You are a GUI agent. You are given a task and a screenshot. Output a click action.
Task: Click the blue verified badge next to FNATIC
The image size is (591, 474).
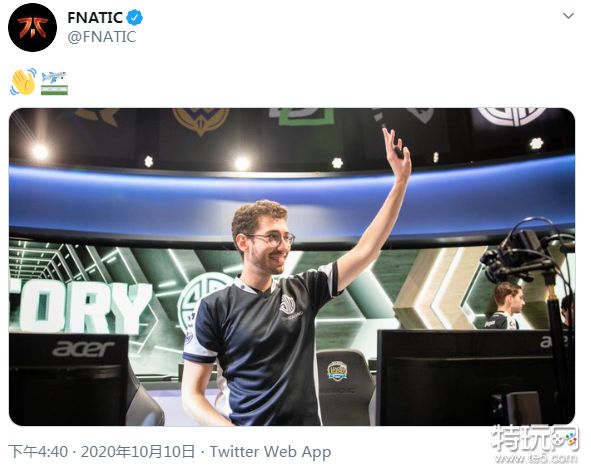point(135,18)
